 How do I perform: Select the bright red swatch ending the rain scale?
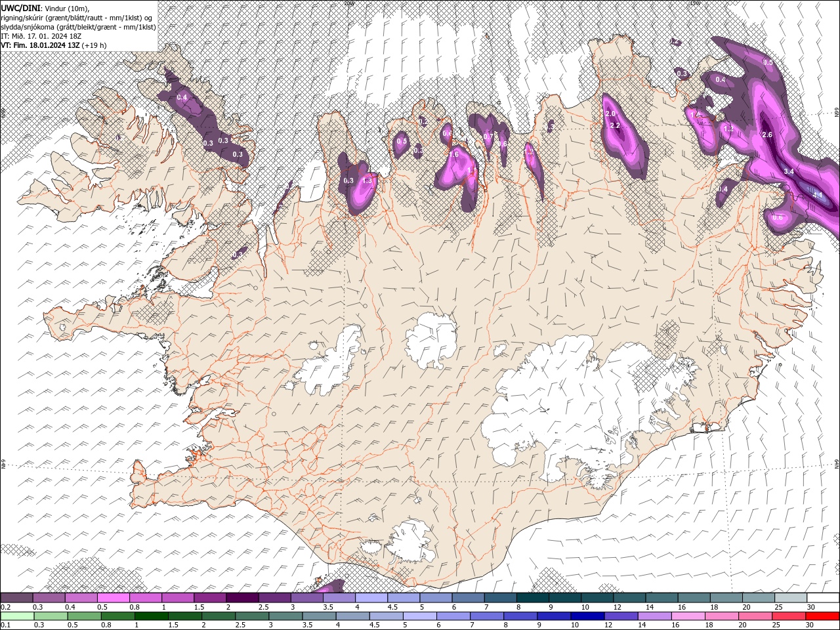pyautogui.click(x=823, y=616)
